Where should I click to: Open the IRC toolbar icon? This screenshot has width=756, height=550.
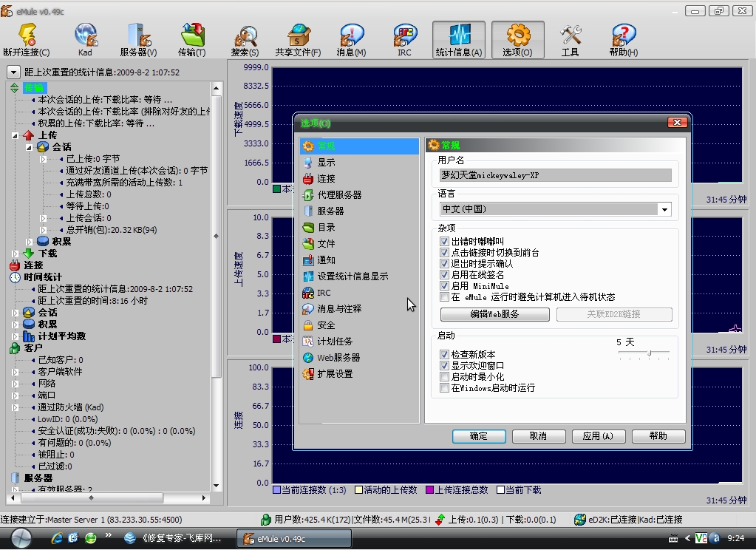[404, 40]
